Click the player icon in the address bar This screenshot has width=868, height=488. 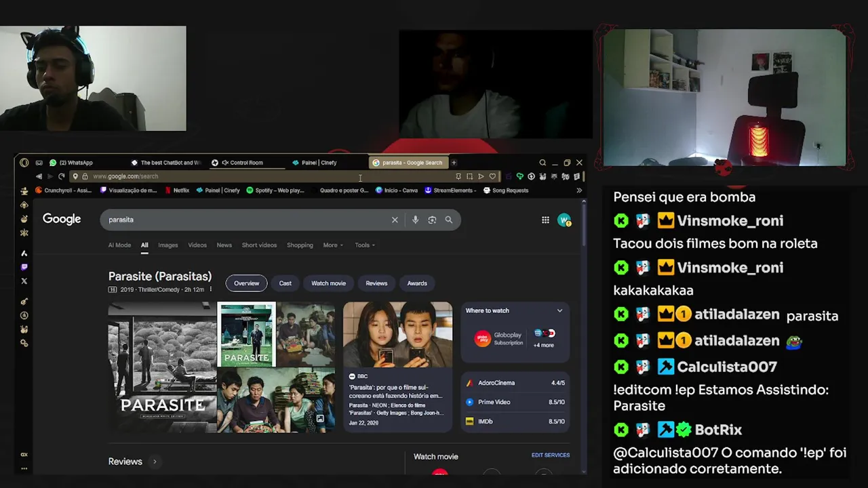click(481, 176)
